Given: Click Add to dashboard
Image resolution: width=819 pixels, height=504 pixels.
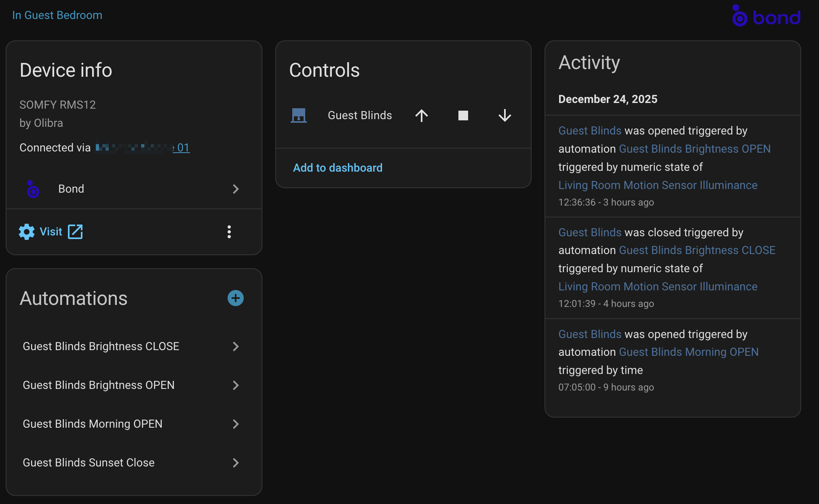Looking at the screenshot, I should pyautogui.click(x=338, y=168).
